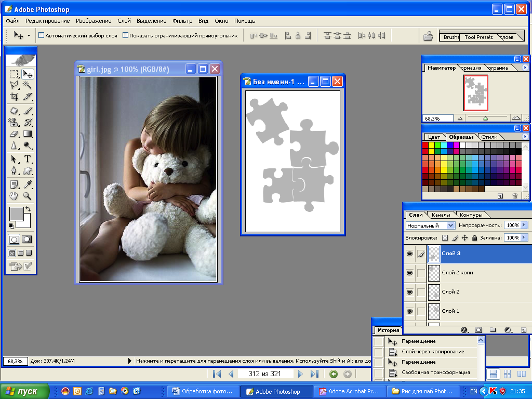532x399 pixels.
Task: Select the Move tool in toolbox
Action: pos(28,74)
